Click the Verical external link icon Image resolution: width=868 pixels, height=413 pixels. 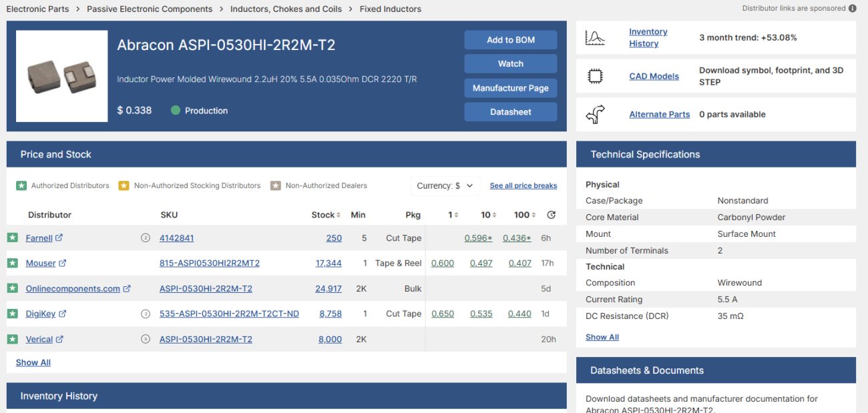59,339
